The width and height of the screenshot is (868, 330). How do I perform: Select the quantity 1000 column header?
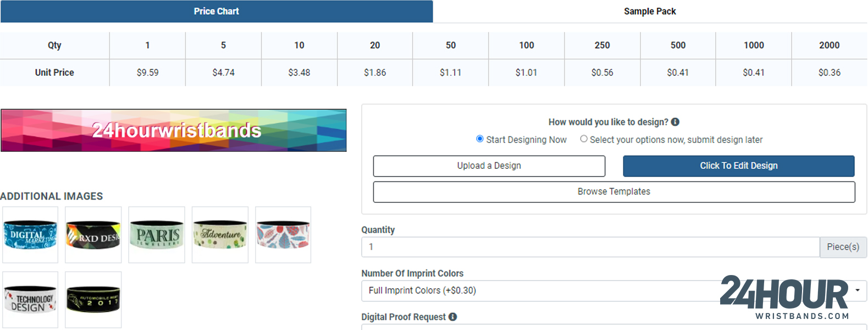(754, 46)
